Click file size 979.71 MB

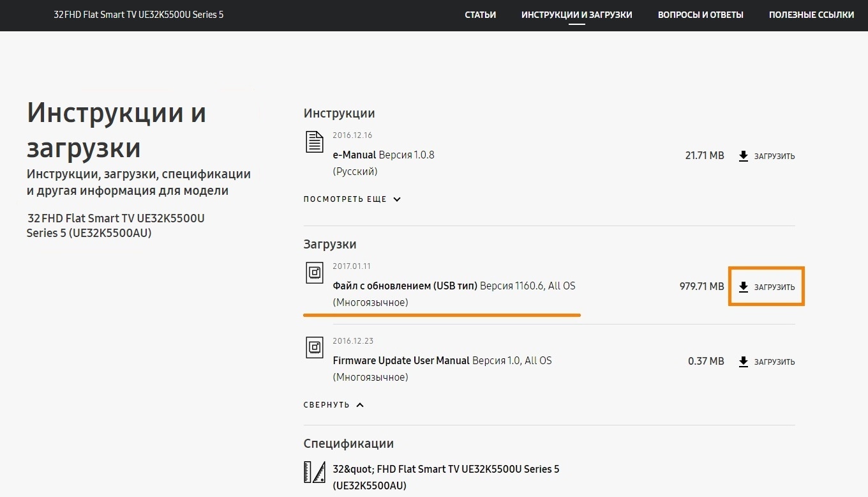[x=702, y=286]
